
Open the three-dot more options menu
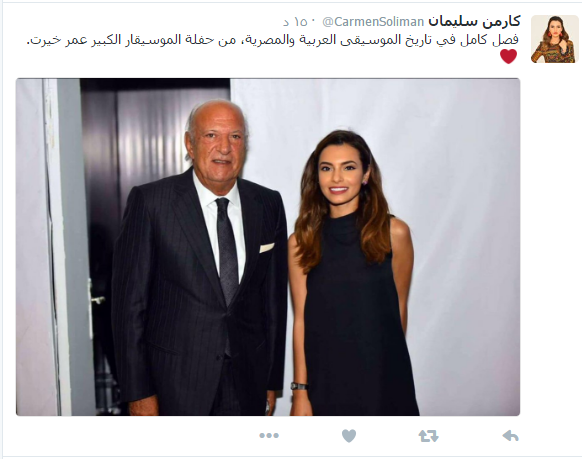[x=269, y=436]
